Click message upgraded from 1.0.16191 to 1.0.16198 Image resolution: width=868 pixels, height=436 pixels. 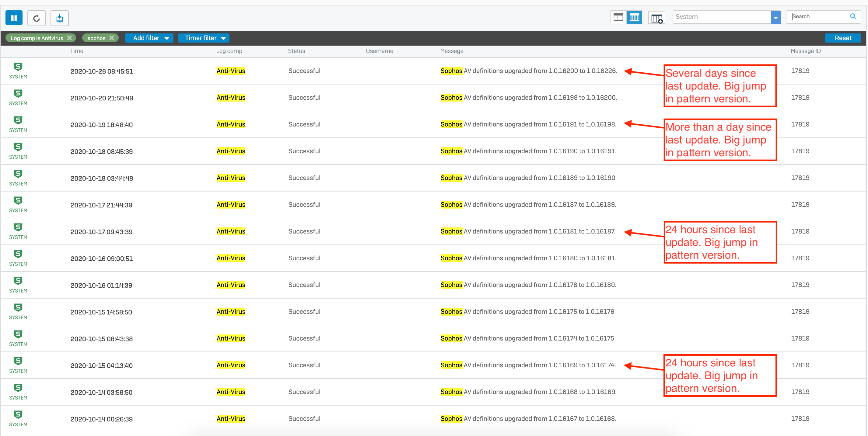coord(528,124)
